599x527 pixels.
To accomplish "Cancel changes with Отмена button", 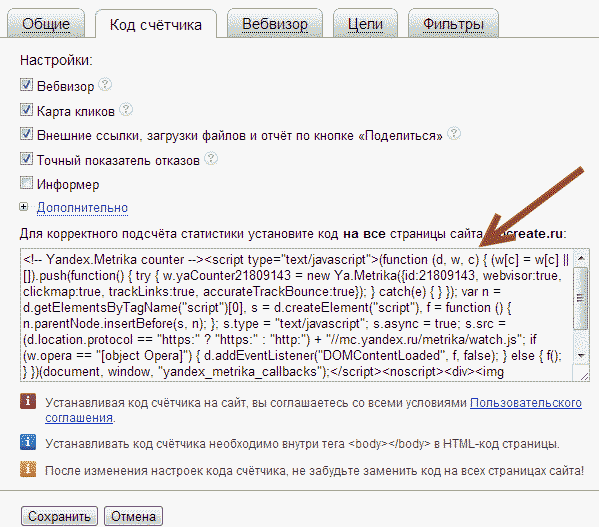I will pyautogui.click(x=133, y=517).
